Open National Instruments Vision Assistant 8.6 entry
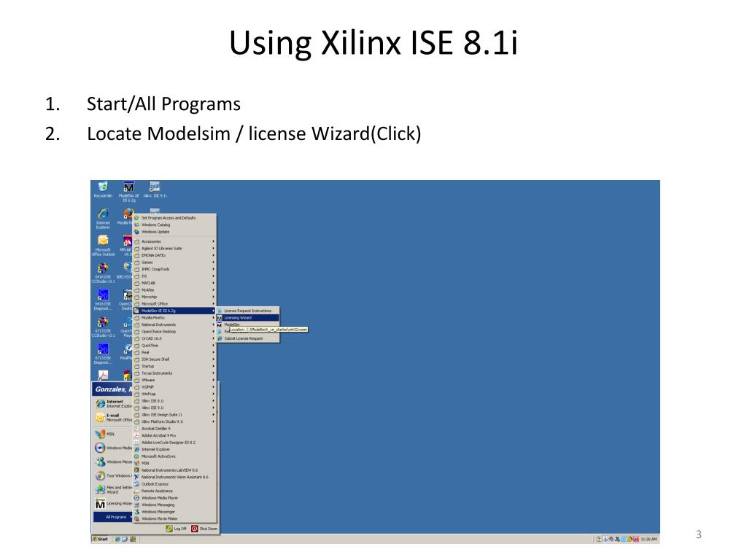The width and height of the screenshot is (747, 560). (x=175, y=477)
